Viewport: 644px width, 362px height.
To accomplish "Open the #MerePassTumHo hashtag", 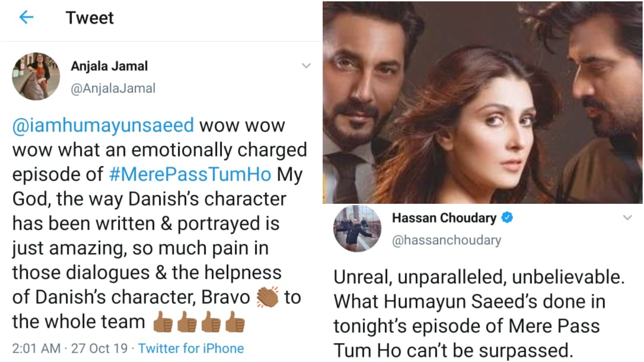I will [190, 174].
